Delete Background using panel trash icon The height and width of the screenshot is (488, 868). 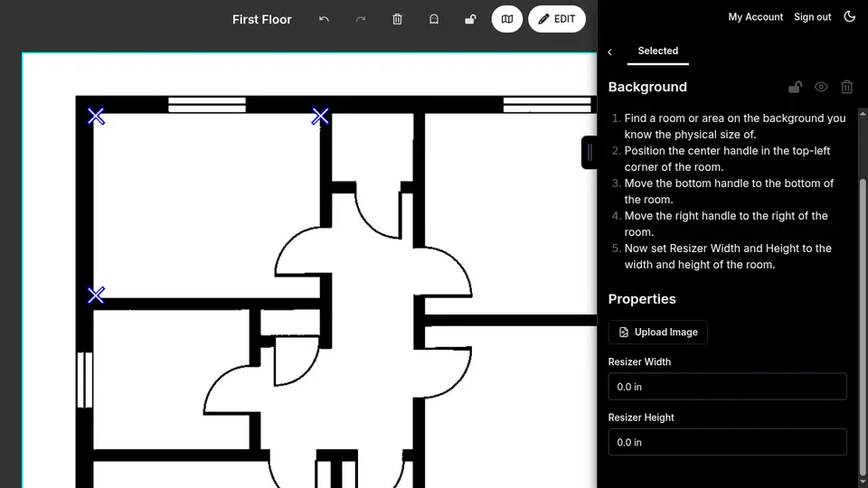[846, 87]
